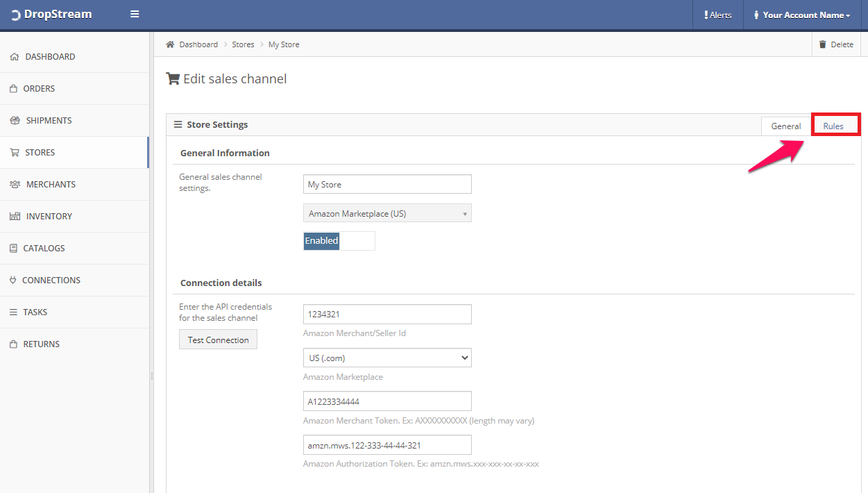
Task: Click the Orders bag icon
Action: [14, 89]
